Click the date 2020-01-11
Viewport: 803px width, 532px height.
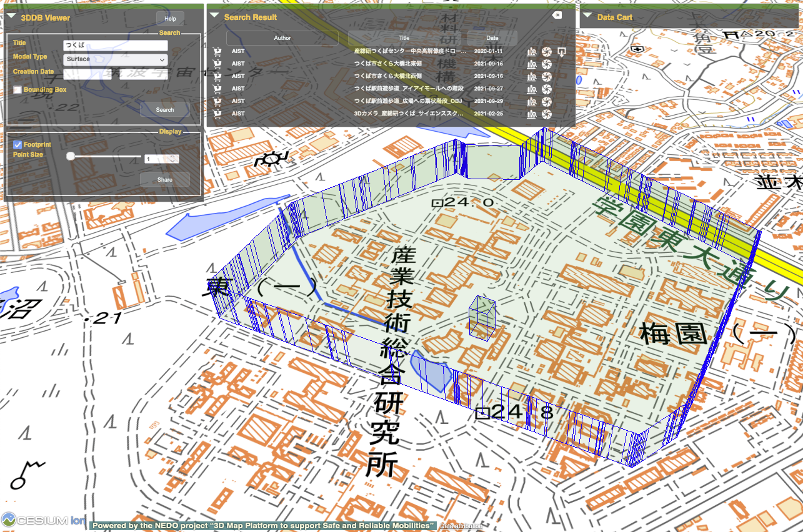point(489,51)
